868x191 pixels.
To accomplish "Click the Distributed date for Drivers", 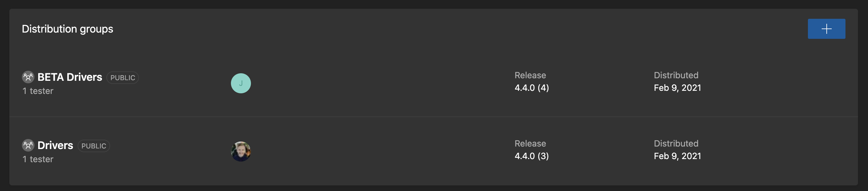I will [677, 156].
